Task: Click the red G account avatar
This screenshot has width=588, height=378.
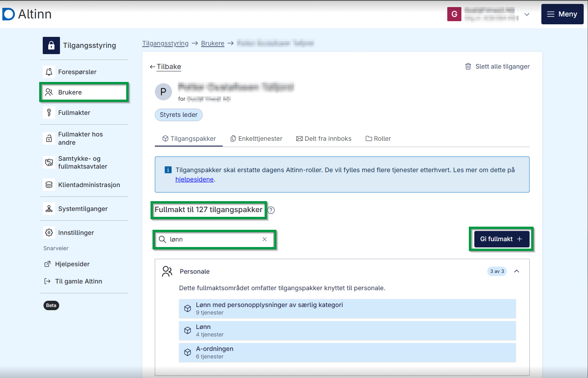Action: [x=454, y=14]
